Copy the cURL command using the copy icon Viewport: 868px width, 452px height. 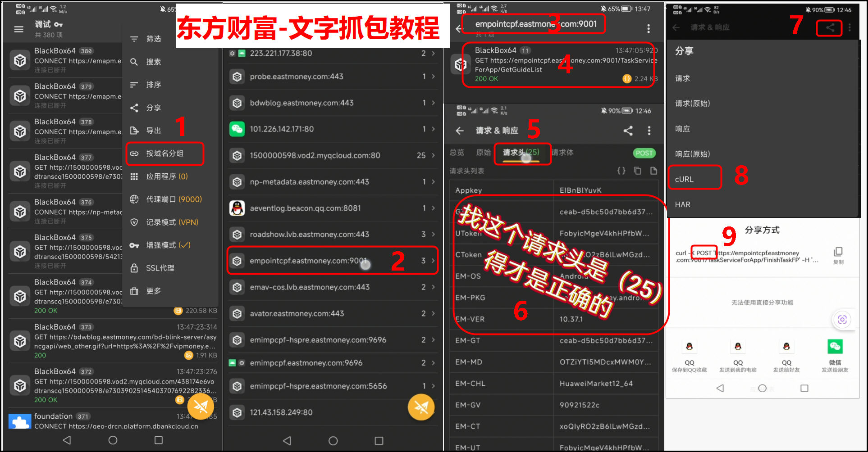coord(838,253)
